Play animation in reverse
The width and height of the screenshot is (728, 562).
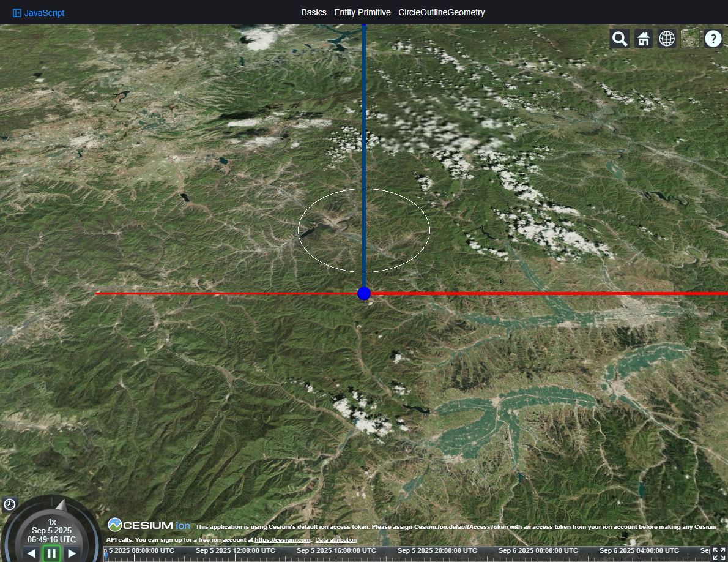click(x=31, y=553)
